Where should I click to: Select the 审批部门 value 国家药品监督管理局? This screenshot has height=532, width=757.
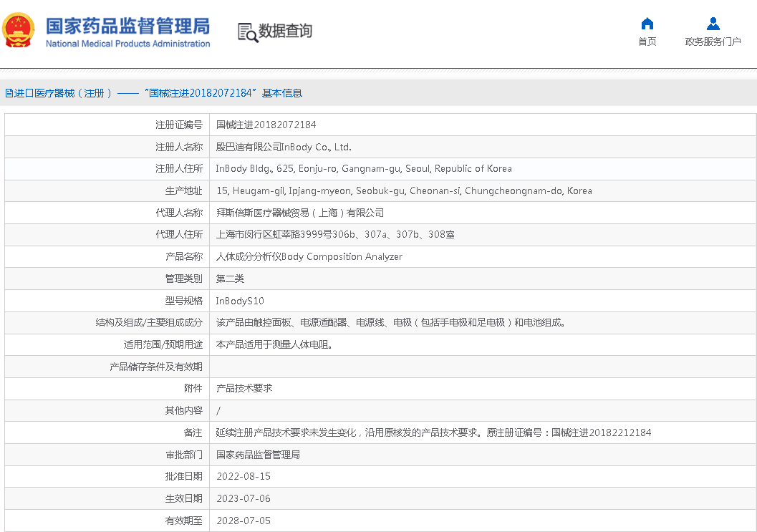[x=258, y=455]
